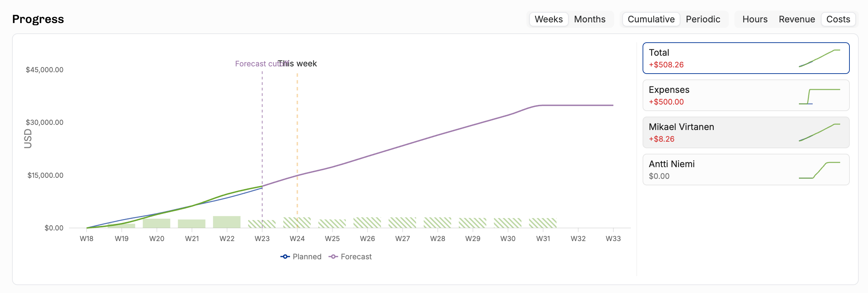Viewport: 868px width, 293px height.
Task: Switch view to Weeks
Action: click(548, 19)
